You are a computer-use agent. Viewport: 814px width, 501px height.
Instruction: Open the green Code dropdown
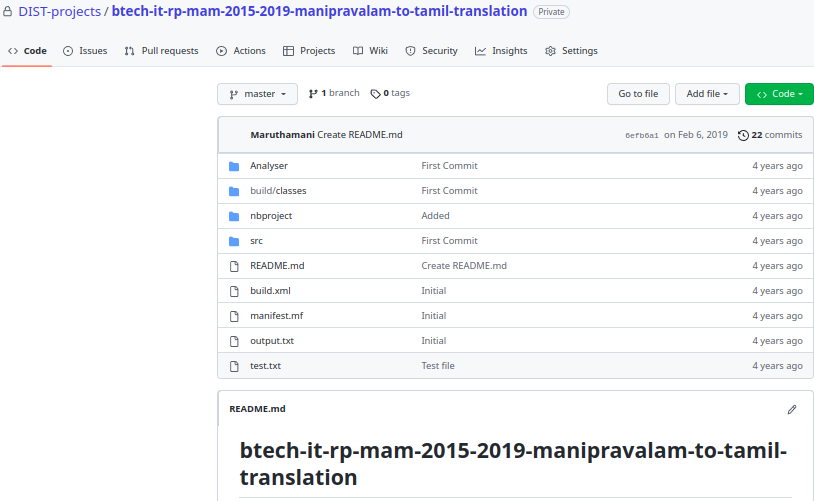pyautogui.click(x=779, y=94)
